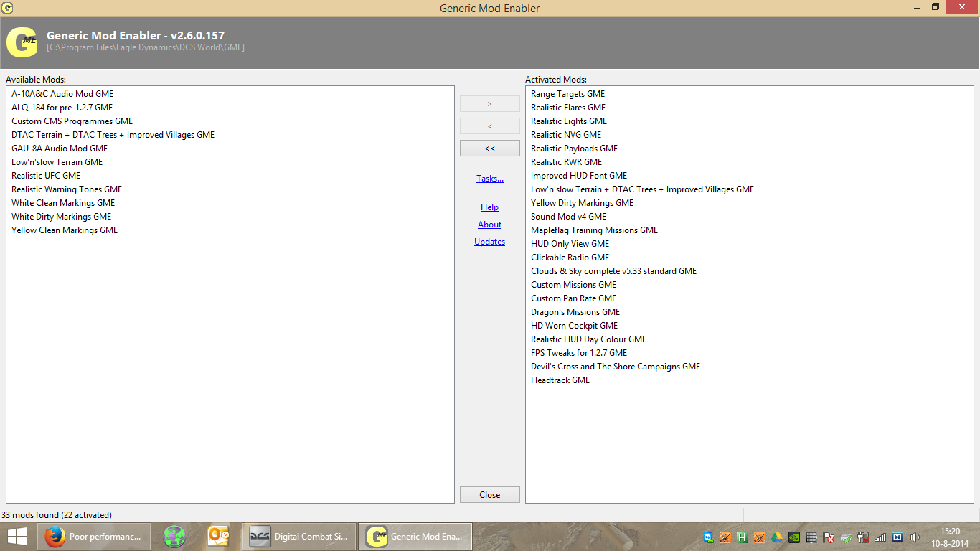
Task: Select 'White Clean Markings GME'
Action: pyautogui.click(x=63, y=203)
